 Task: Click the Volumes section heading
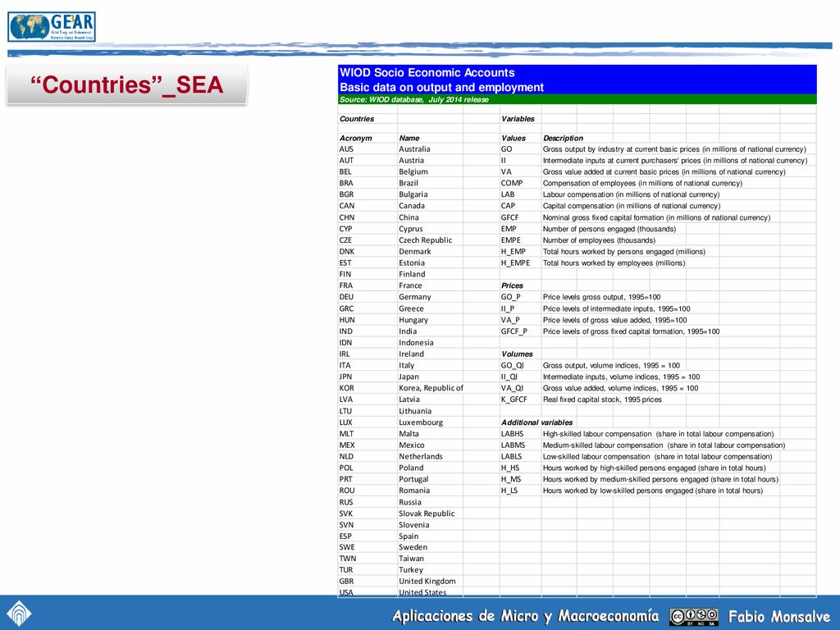pyautogui.click(x=517, y=354)
